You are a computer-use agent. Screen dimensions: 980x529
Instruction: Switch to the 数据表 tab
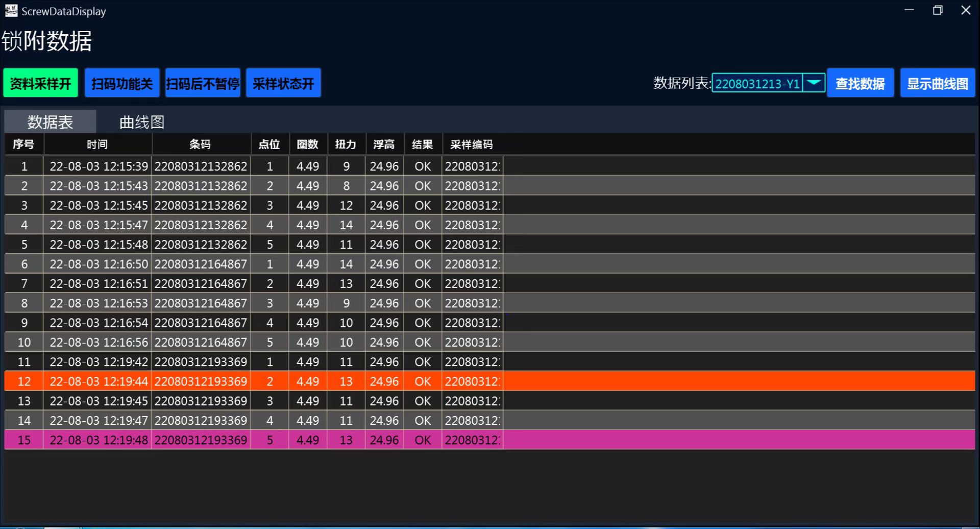[x=50, y=122]
